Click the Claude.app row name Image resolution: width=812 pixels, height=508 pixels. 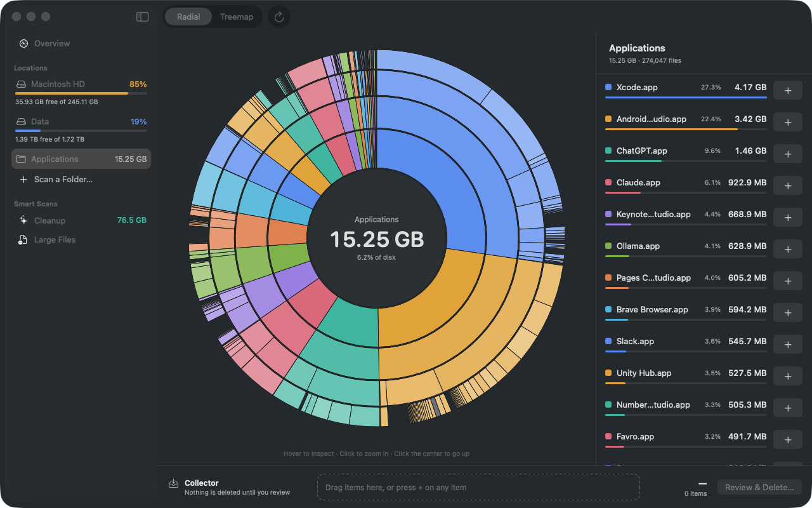(x=638, y=182)
